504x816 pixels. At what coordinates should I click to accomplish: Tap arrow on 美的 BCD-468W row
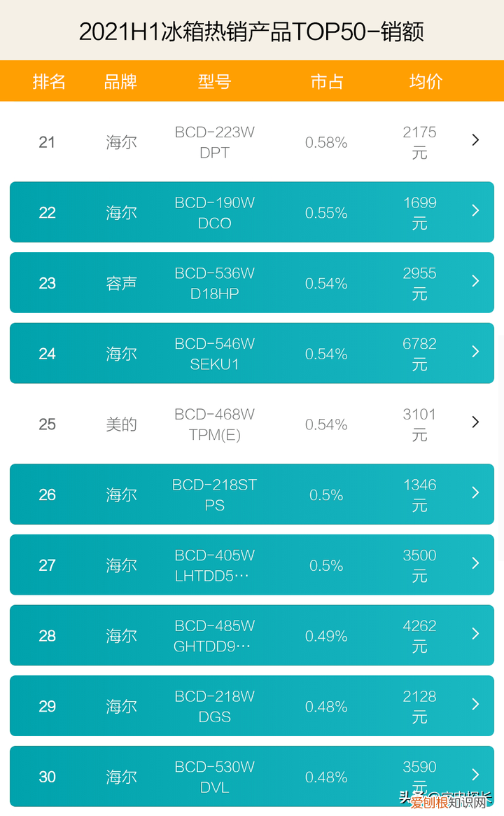[475, 422]
